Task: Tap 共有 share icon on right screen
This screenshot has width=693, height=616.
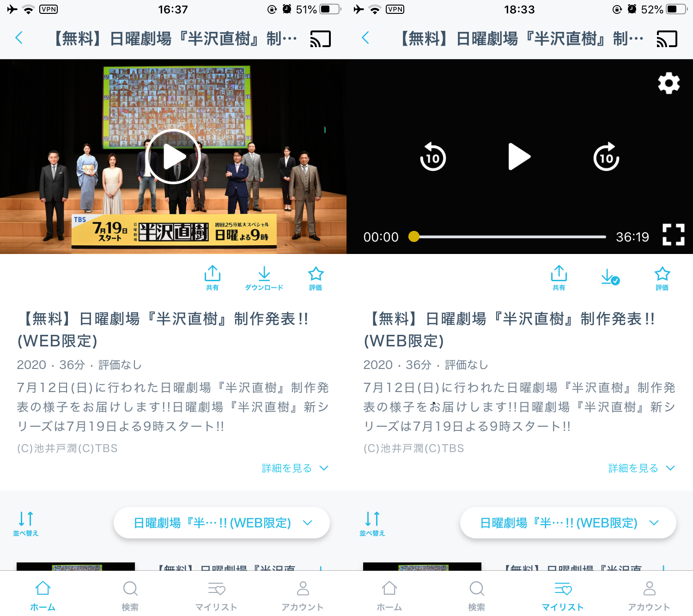Action: click(559, 278)
